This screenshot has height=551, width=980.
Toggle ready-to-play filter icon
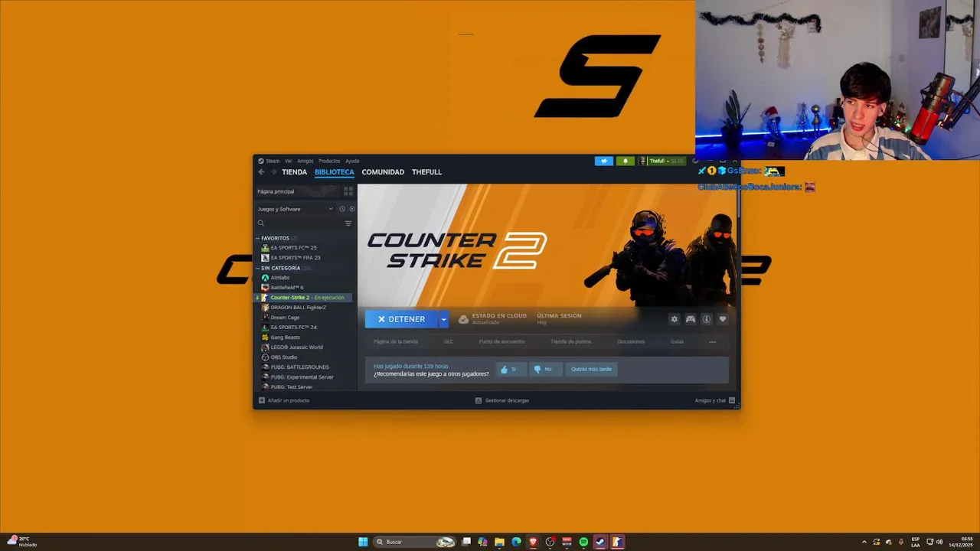click(351, 209)
